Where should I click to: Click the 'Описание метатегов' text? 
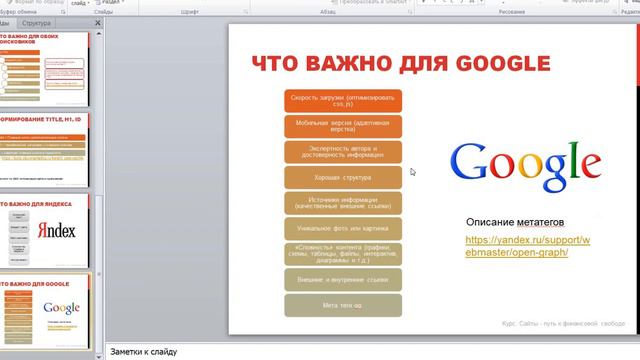515,222
